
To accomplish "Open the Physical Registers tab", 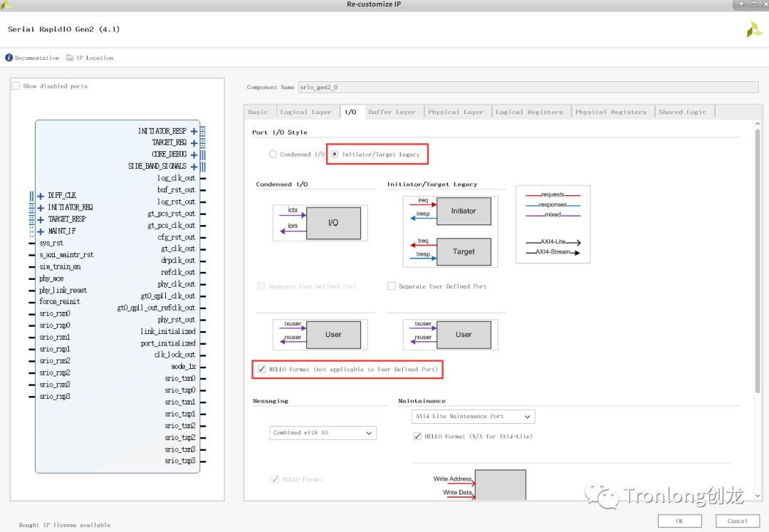I will pos(609,112).
